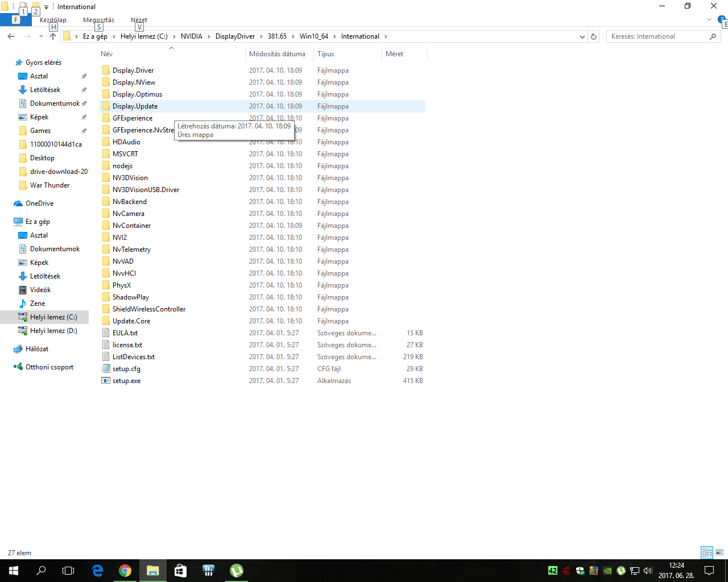Viewport: 728px width, 582px height.
Task: Open the Nézet ribbon tab
Action: [139, 20]
